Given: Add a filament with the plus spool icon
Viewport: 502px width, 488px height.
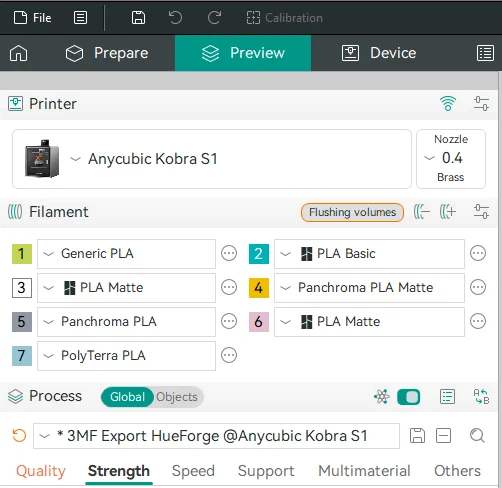Looking at the screenshot, I should tap(448, 212).
